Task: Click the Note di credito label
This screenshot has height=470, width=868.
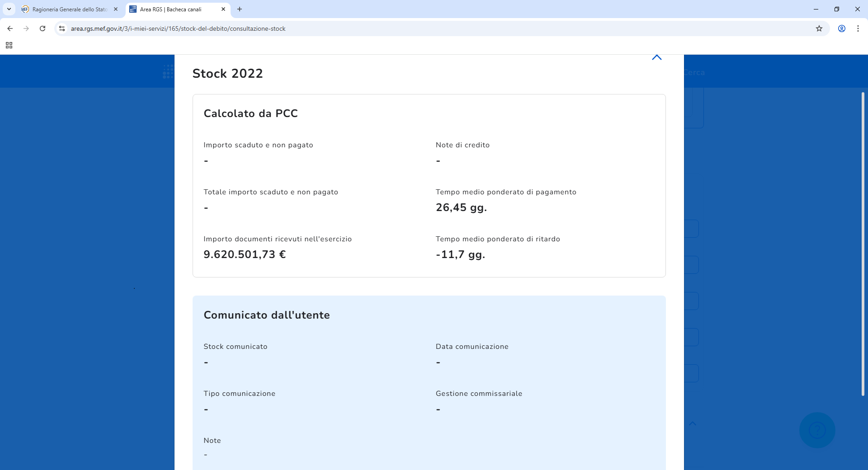Action: click(462, 145)
